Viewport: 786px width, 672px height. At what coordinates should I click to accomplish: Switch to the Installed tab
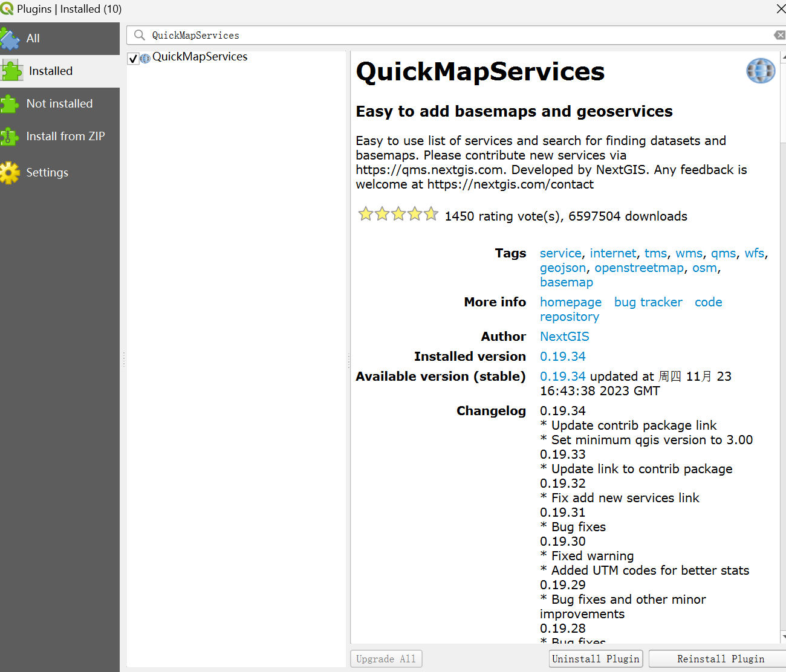coord(60,71)
